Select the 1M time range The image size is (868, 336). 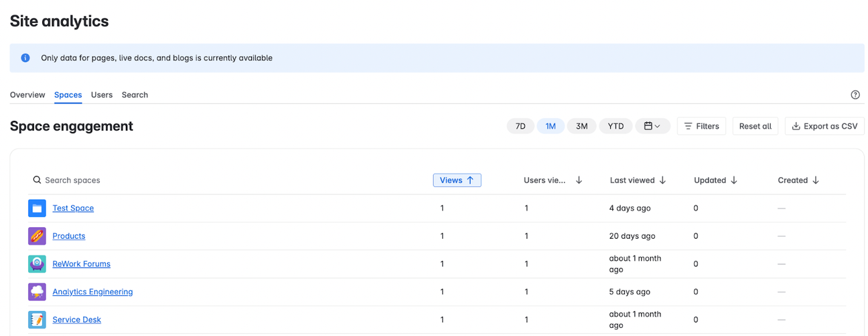point(551,126)
